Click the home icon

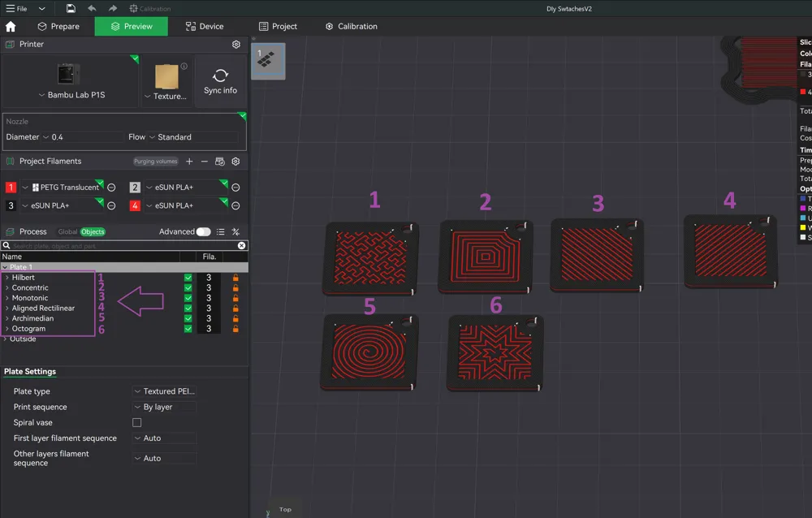tap(11, 27)
